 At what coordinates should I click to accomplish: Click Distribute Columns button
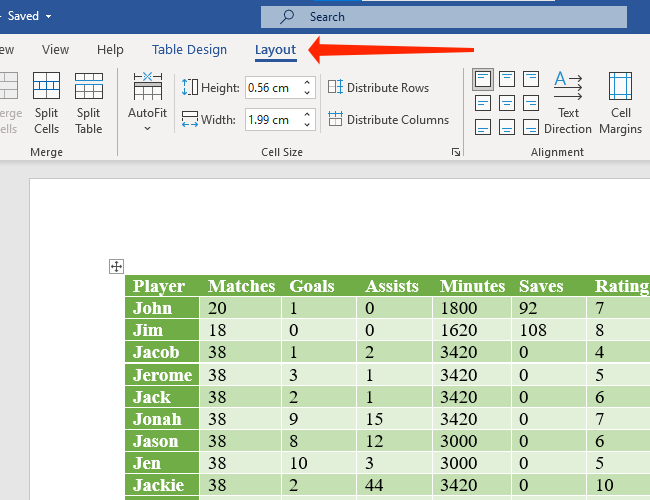388,120
